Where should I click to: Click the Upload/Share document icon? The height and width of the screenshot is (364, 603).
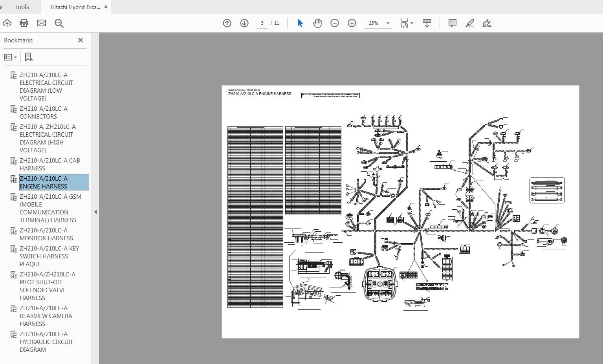(x=7, y=23)
